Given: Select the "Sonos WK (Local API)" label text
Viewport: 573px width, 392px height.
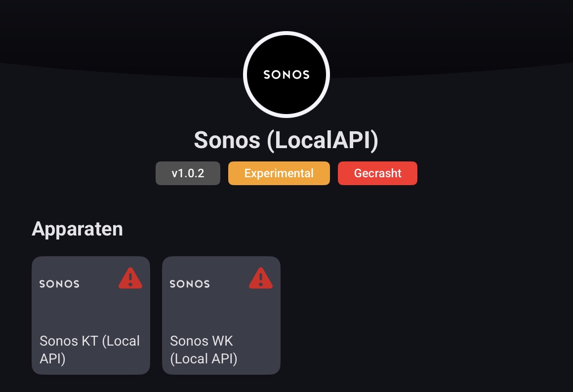Looking at the screenshot, I should pos(204,349).
